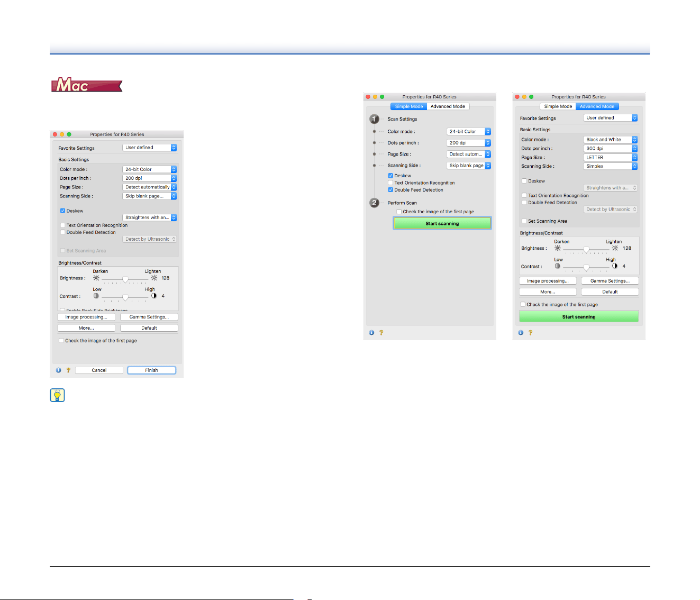Click the info icon in the Simple Mode window

[371, 333]
